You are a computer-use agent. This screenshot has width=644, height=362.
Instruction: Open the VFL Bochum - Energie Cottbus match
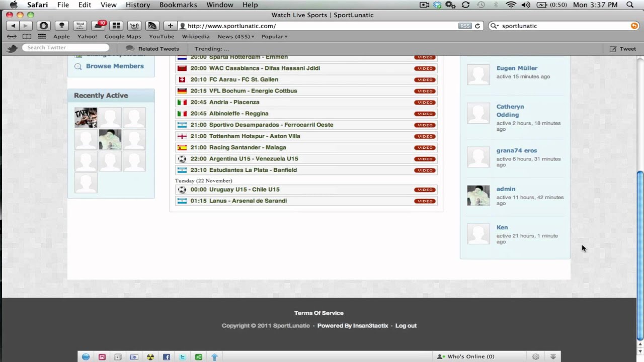pyautogui.click(x=253, y=91)
